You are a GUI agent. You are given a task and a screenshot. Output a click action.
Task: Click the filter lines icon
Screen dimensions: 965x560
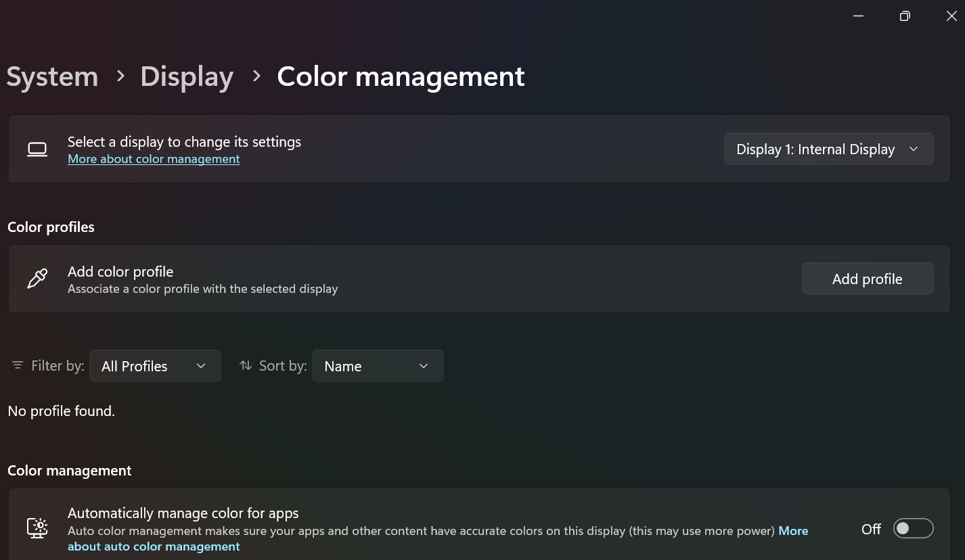[18, 366]
